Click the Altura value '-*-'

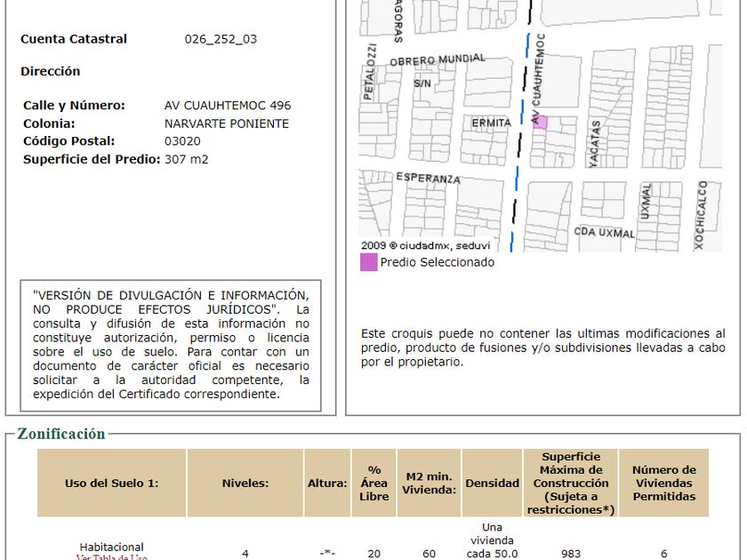tap(327, 554)
